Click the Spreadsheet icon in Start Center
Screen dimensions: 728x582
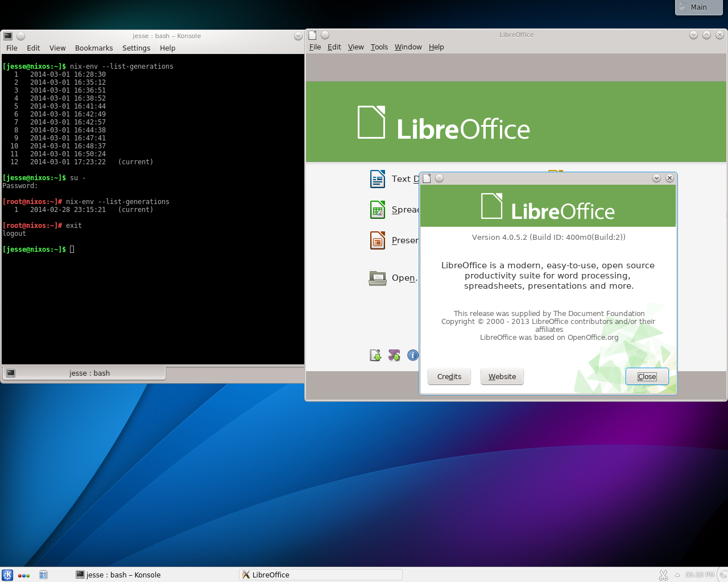pyautogui.click(x=378, y=210)
